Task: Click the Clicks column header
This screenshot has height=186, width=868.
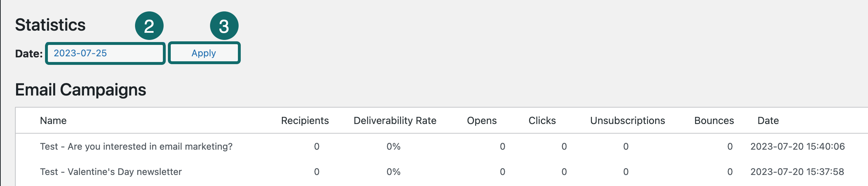Action: 542,121
